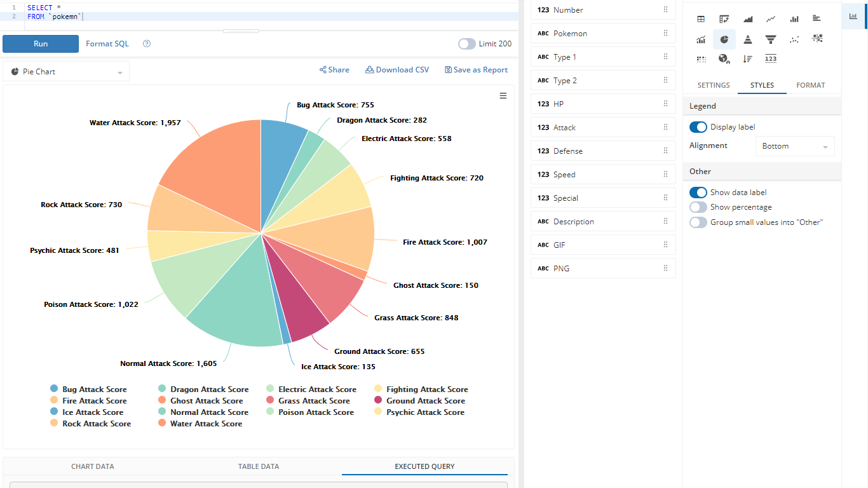Select the pyramid chart icon

[x=748, y=39]
